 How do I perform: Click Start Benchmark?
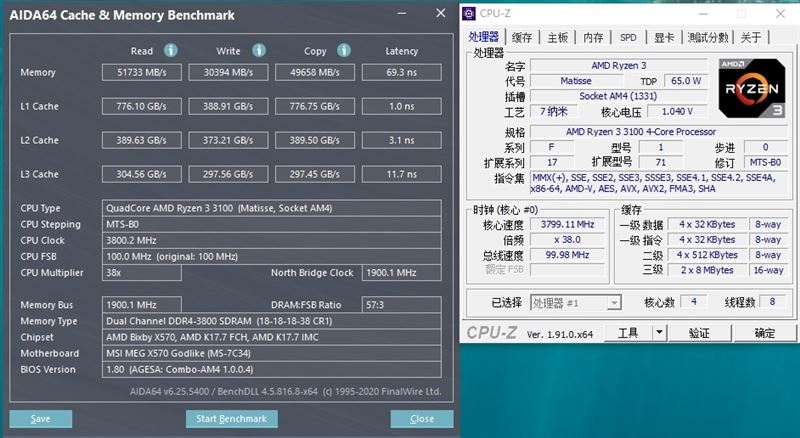(x=232, y=419)
